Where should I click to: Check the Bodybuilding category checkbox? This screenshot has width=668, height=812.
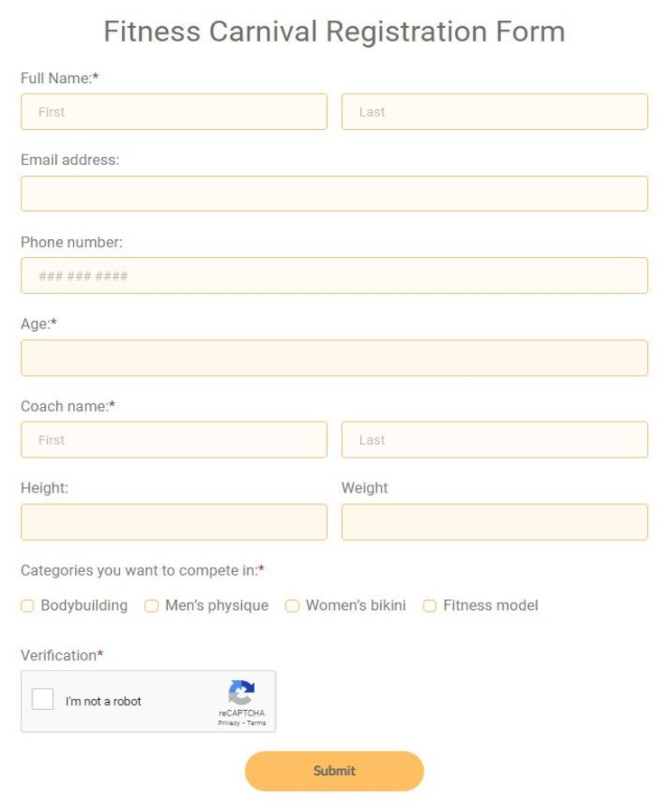(27, 605)
